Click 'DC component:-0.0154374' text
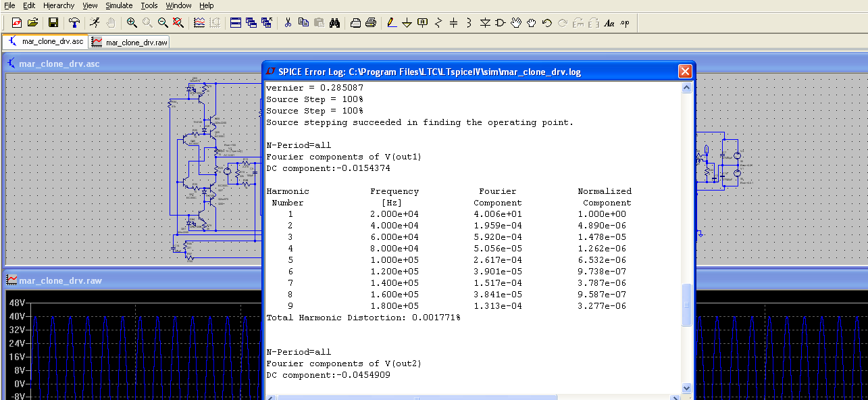 328,168
